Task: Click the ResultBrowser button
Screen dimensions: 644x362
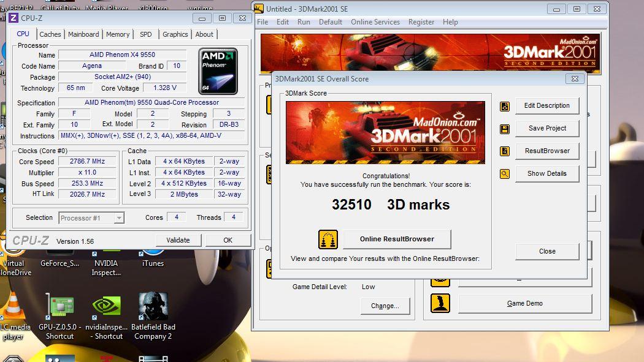Action: click(547, 151)
